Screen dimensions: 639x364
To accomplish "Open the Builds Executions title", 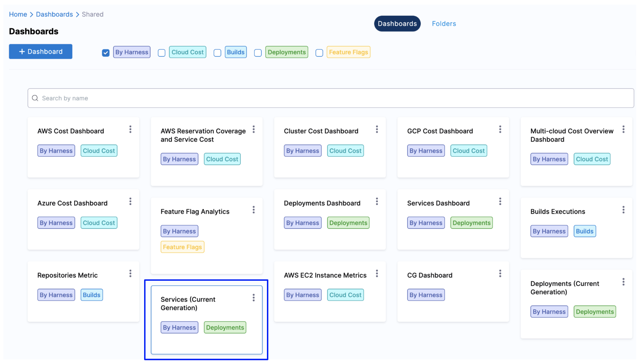I will (x=558, y=212).
